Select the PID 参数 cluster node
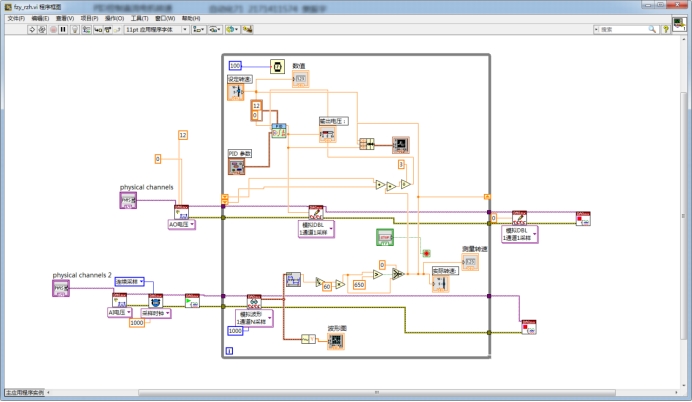Screen dimensions: 692x402 click(237, 167)
